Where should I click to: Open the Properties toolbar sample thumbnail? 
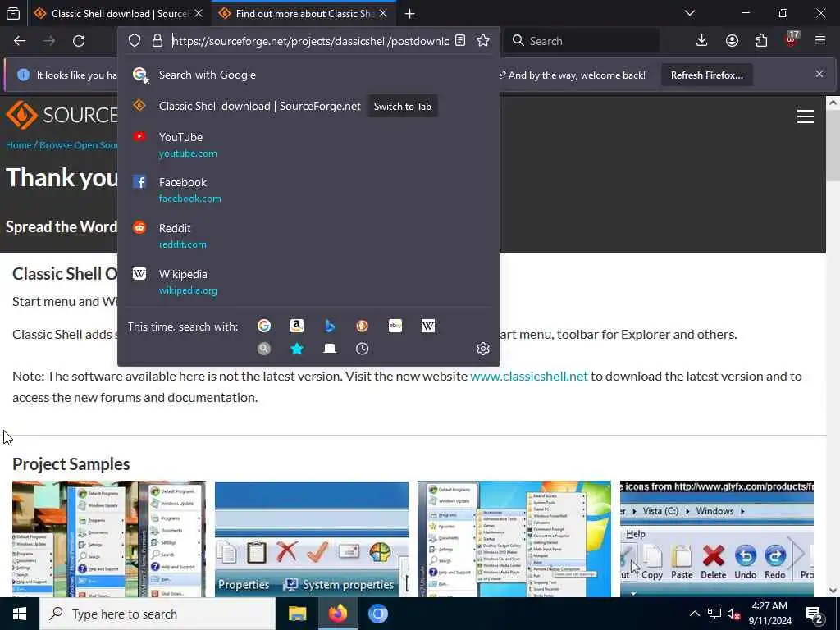pyautogui.click(x=311, y=539)
